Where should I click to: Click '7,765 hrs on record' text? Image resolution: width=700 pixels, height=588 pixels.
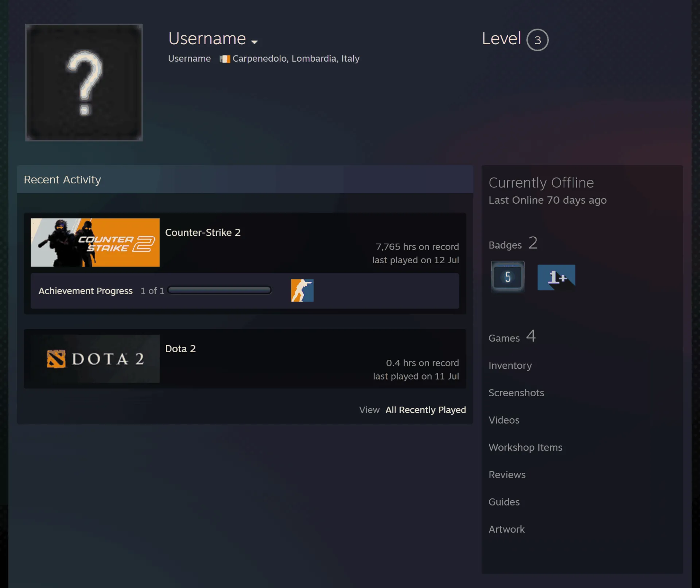tap(417, 247)
